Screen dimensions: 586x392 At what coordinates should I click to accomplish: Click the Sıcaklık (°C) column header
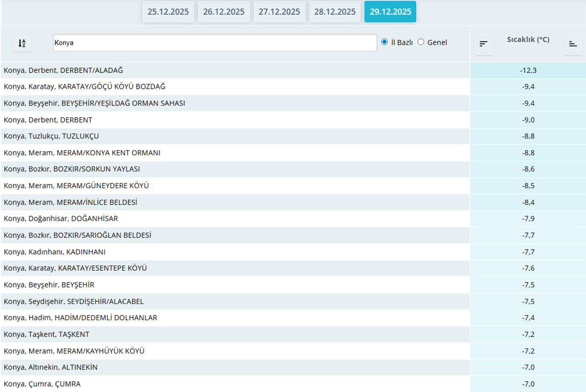(x=528, y=40)
